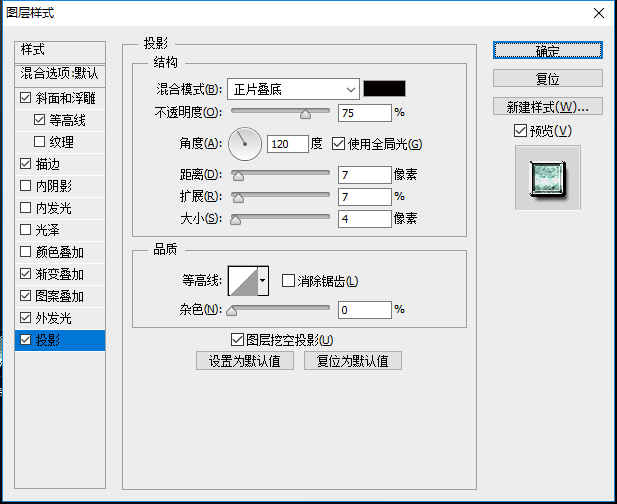Screen dimensions: 617x504
Task: Click the angle dial control
Action: point(244,144)
